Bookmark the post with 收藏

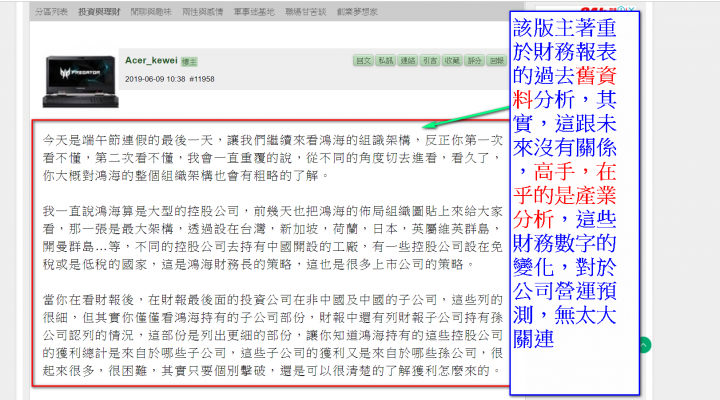coord(452,61)
